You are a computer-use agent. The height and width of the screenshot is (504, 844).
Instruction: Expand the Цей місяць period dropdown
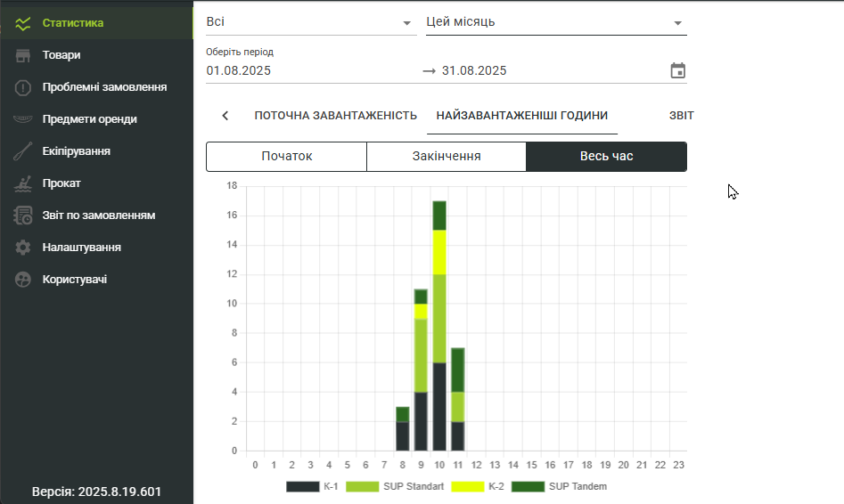556,22
